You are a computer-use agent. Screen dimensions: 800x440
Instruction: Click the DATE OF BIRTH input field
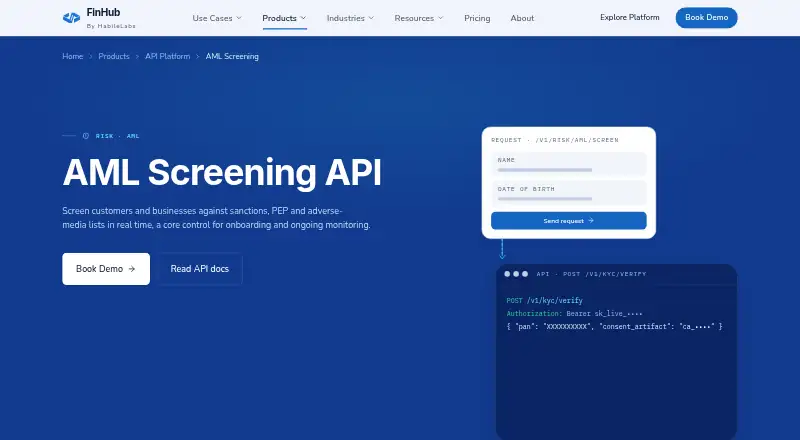tap(569, 193)
